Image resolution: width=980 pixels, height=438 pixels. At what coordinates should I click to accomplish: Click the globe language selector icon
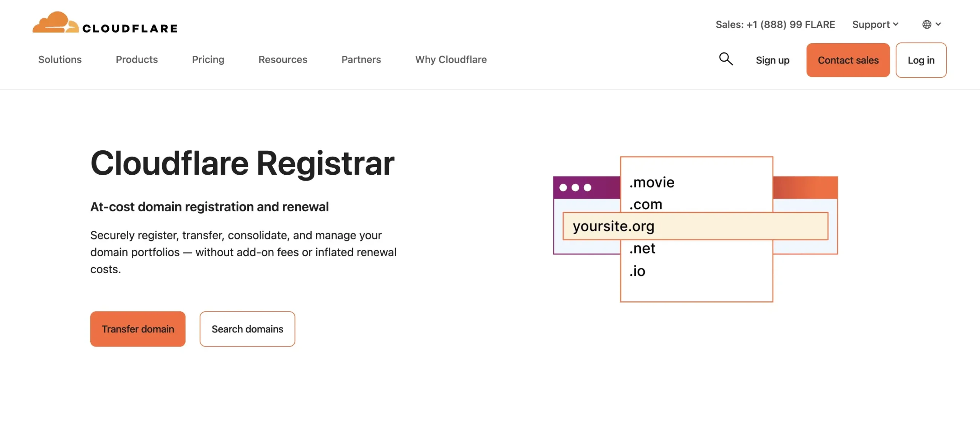point(926,24)
